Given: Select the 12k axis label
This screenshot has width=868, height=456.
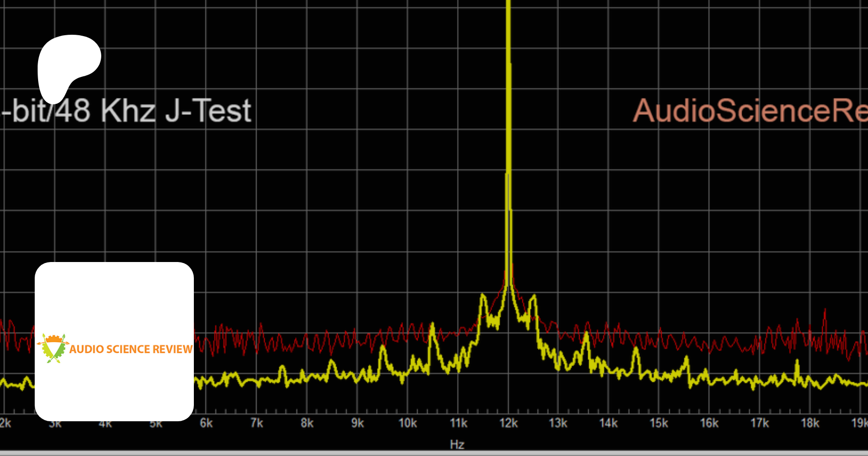Looking at the screenshot, I should point(508,423).
